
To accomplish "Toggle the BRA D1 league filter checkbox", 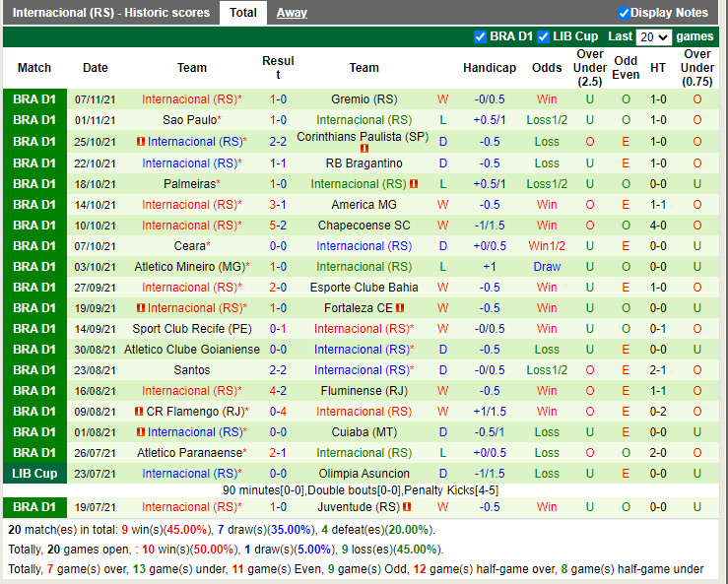I will pyautogui.click(x=481, y=36).
